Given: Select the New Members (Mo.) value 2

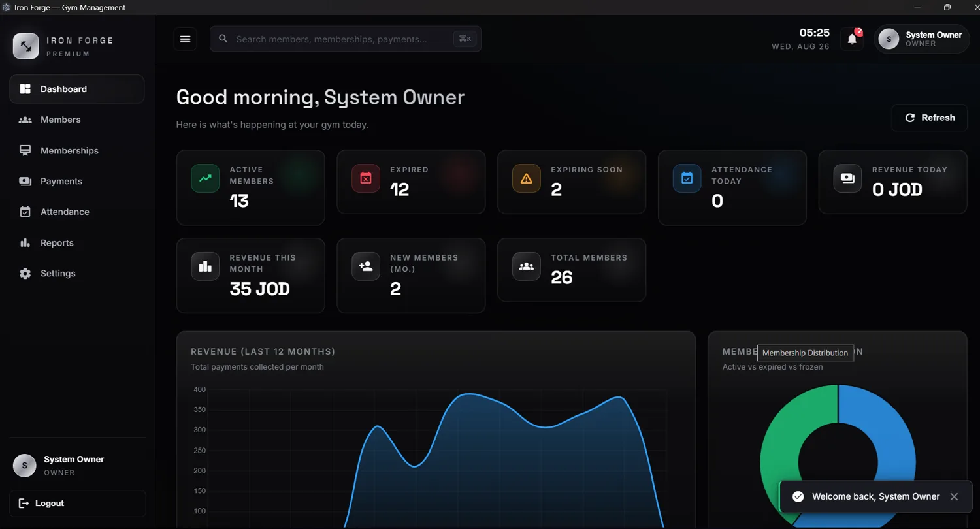Looking at the screenshot, I should click(395, 289).
